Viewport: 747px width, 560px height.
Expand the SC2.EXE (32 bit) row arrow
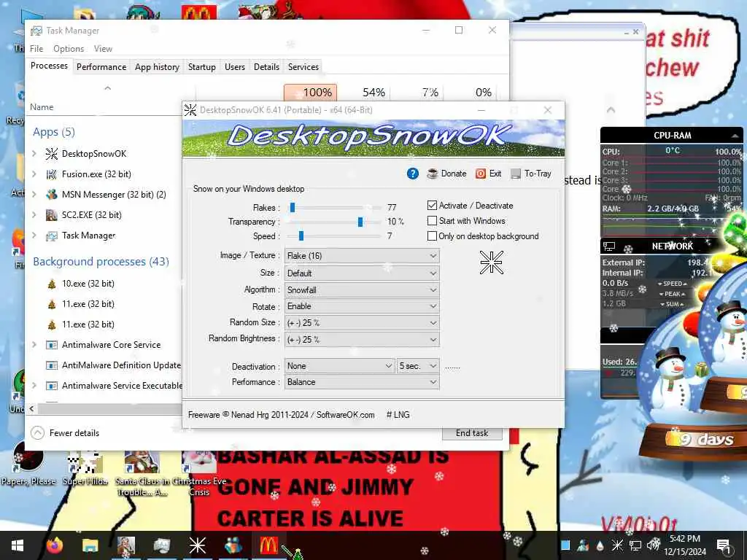pos(34,215)
